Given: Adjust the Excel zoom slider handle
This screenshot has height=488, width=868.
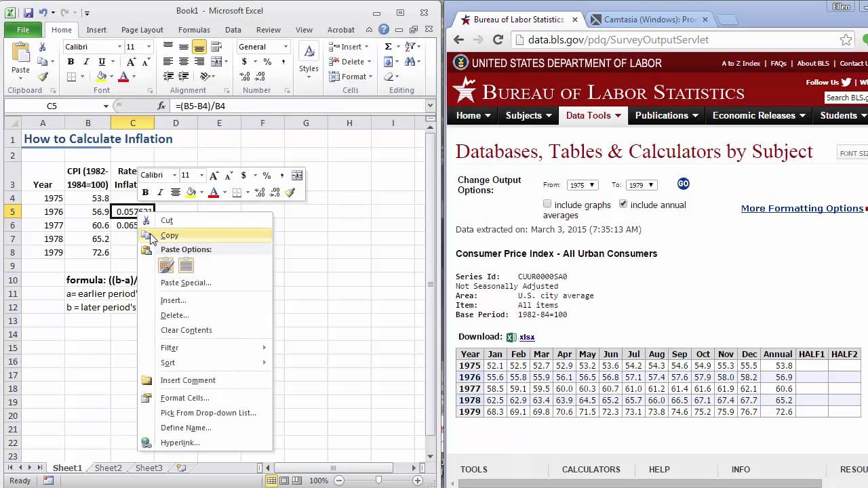Looking at the screenshot, I should point(378,481).
